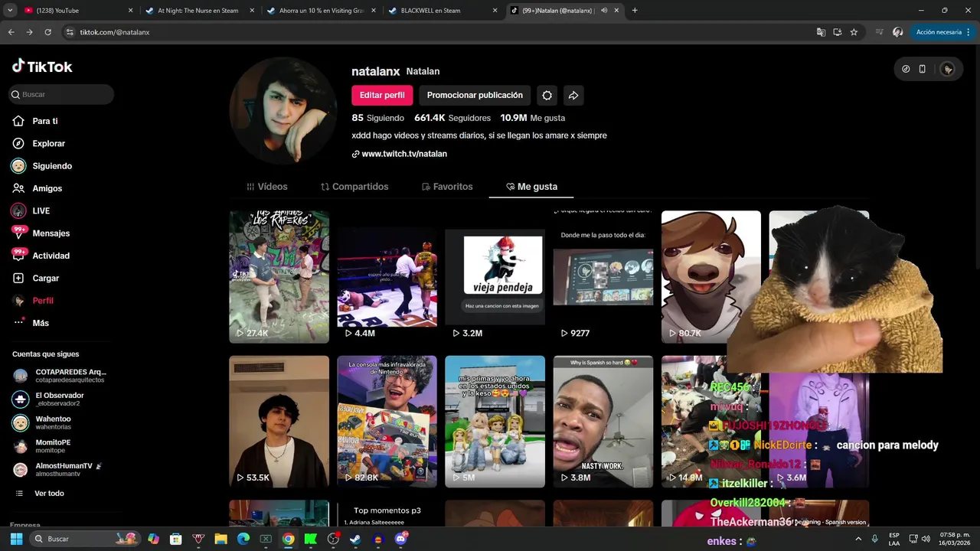Open the profile avatar menu in the header pill
The height and width of the screenshot is (551, 980).
click(948, 69)
